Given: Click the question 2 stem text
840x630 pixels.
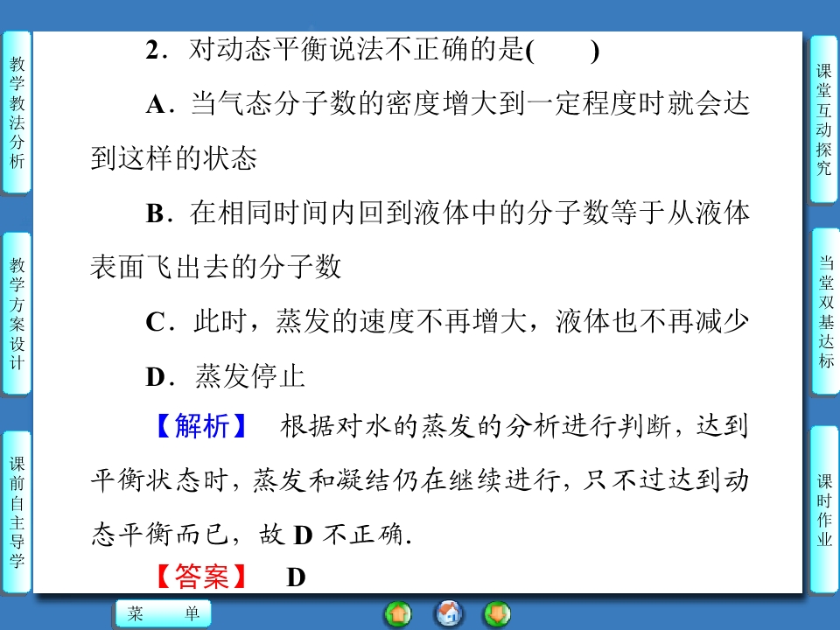Looking at the screenshot, I should click(332, 52).
